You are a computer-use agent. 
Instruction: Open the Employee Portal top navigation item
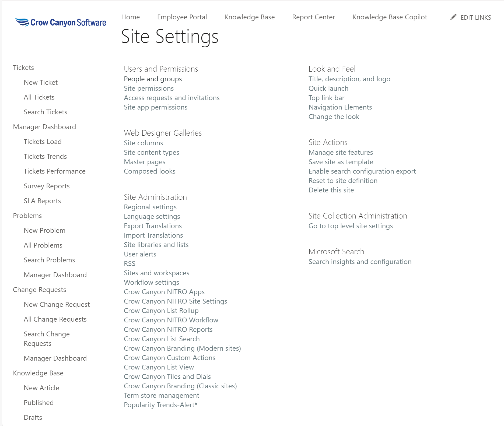pyautogui.click(x=182, y=17)
